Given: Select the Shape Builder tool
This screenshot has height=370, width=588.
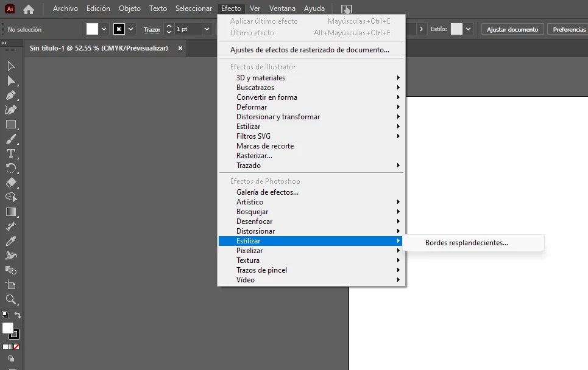Looking at the screenshot, I should (11, 197).
